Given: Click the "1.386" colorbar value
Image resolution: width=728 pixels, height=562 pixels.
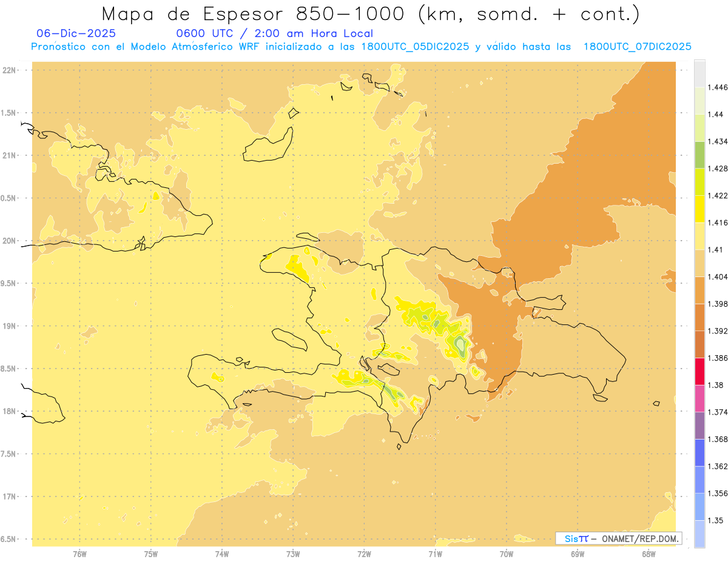Looking at the screenshot, I should [719, 358].
